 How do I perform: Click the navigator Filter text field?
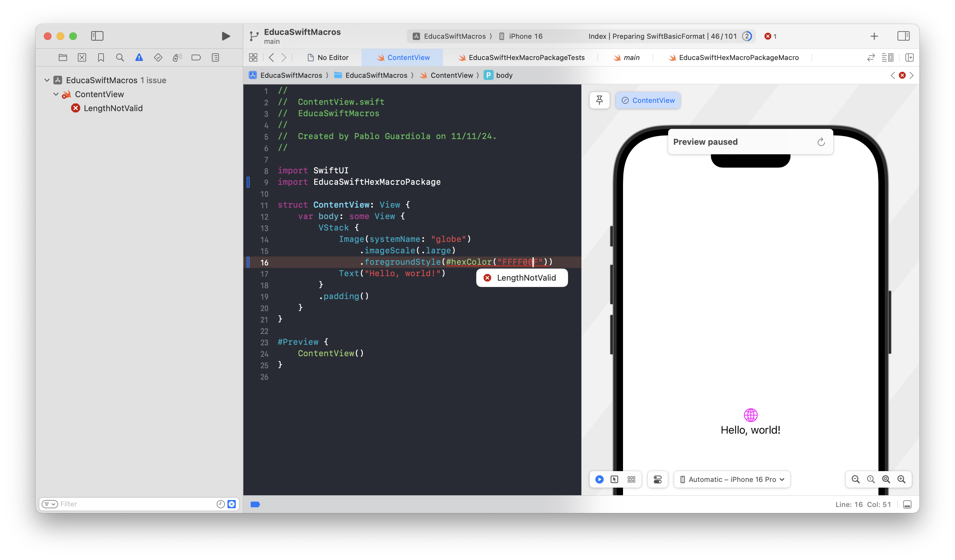136,504
